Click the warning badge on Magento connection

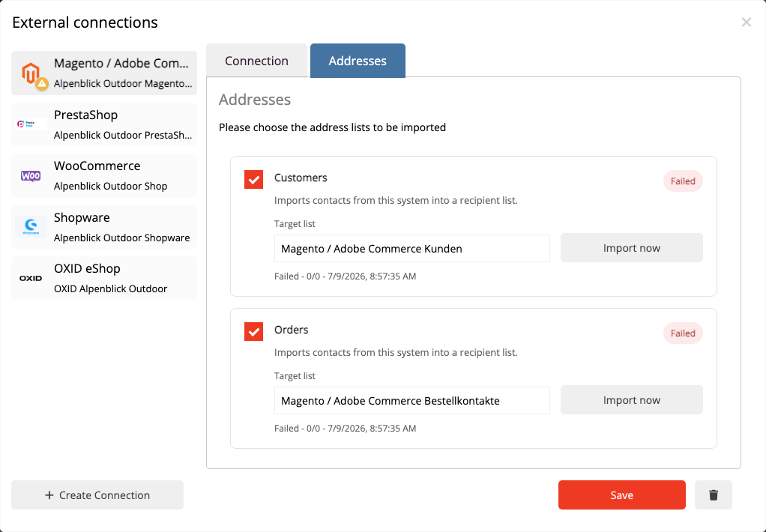[42, 83]
